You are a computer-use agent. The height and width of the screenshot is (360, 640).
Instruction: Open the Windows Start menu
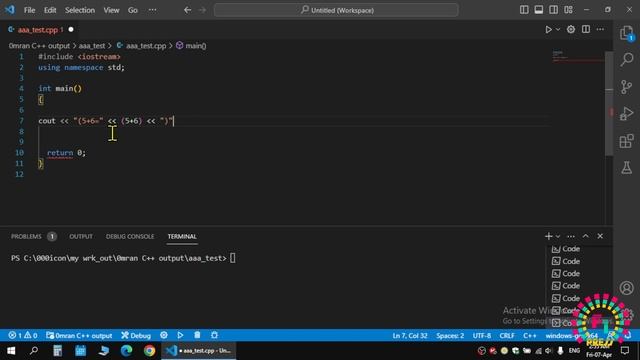11,351
